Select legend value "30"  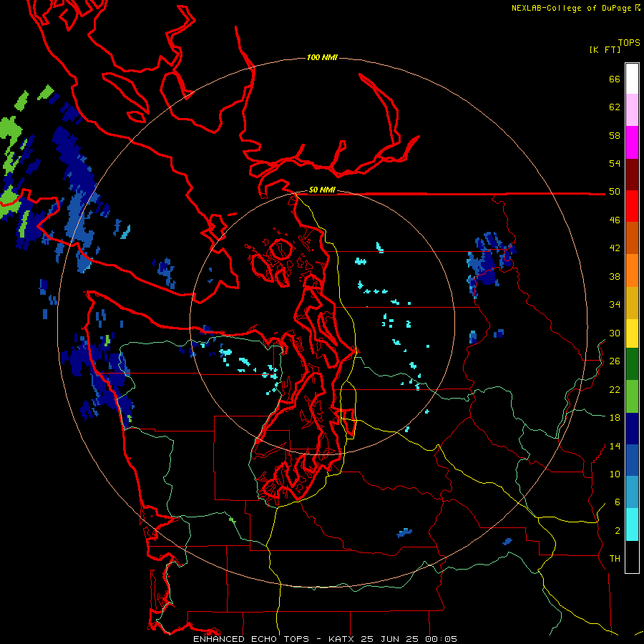point(615,333)
